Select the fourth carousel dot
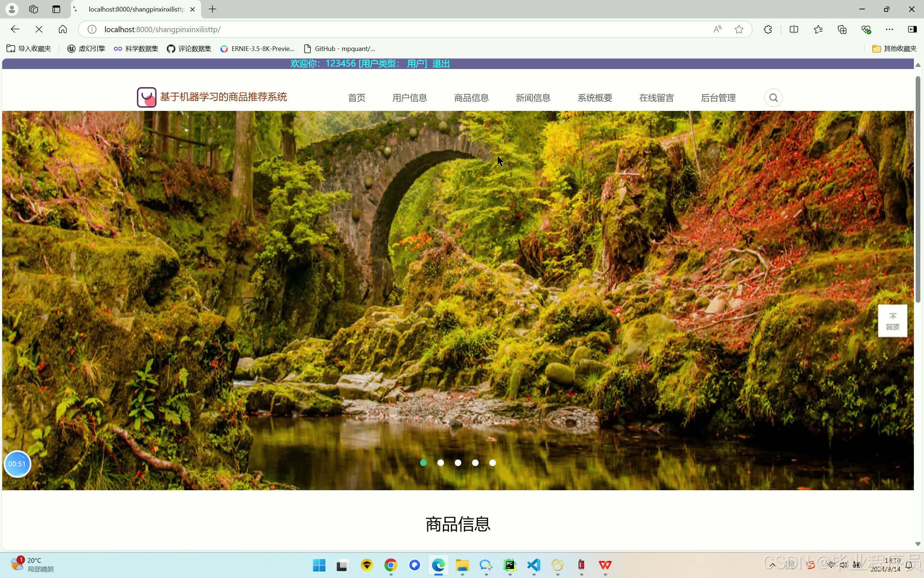The width and height of the screenshot is (924, 578). 475,463
